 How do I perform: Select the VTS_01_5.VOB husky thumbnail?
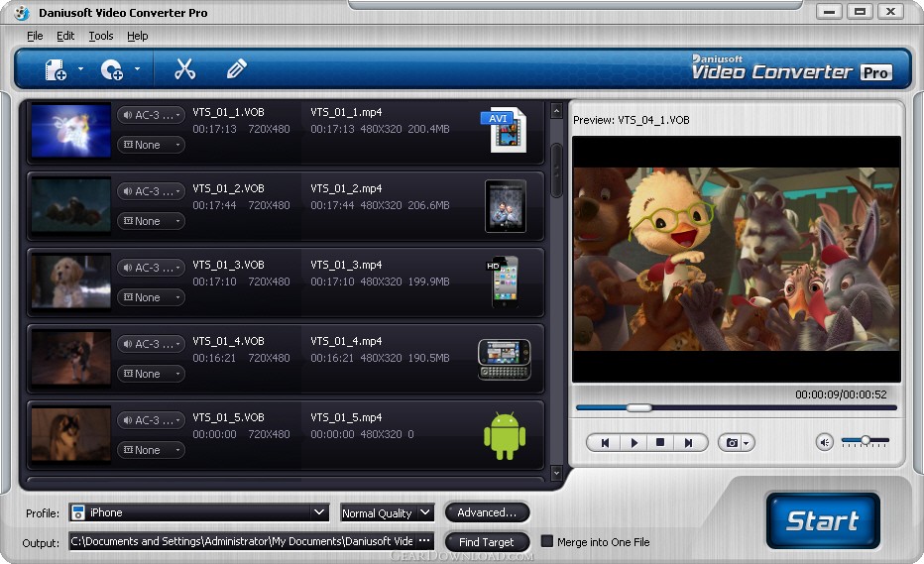tap(70, 434)
